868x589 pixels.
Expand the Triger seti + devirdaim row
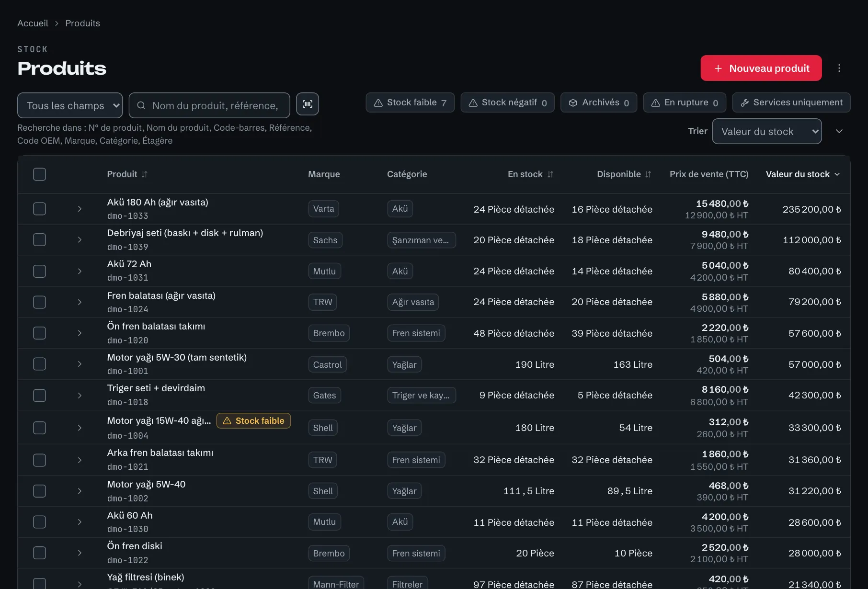click(80, 396)
